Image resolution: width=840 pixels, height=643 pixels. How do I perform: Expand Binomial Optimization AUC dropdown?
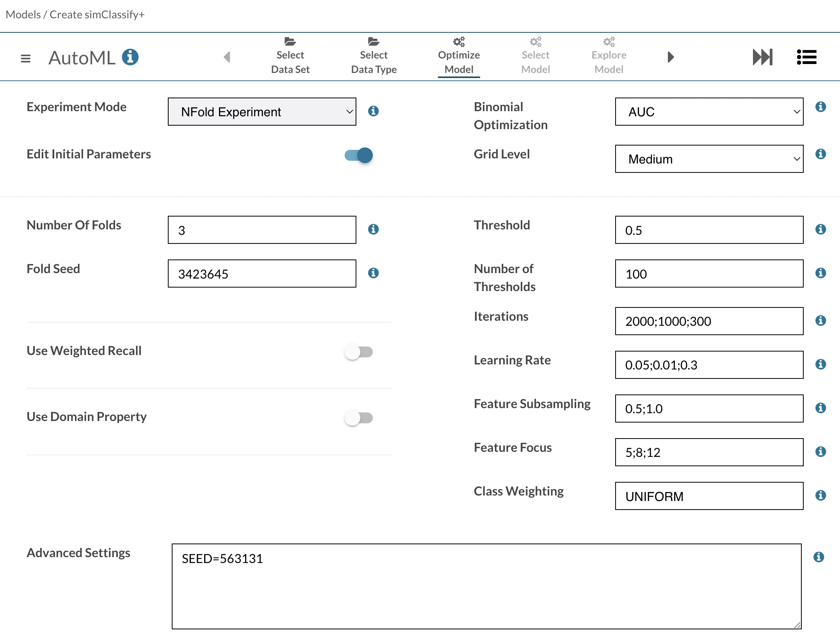(x=709, y=112)
